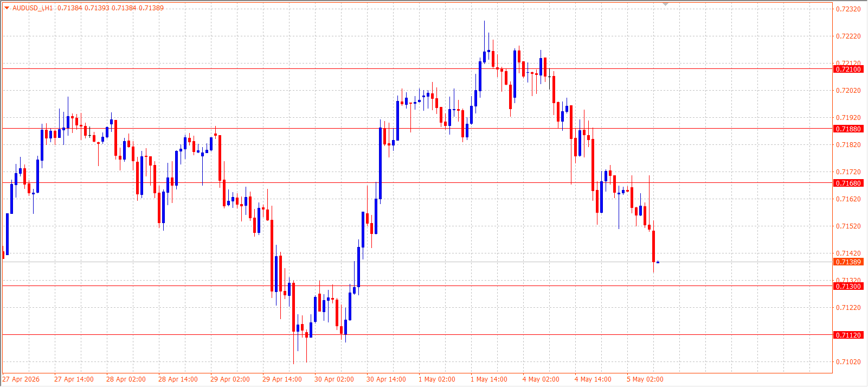Click the 1 May 14:00 time label
Image resolution: width=868 pixels, height=387 pixels.
(x=489, y=379)
